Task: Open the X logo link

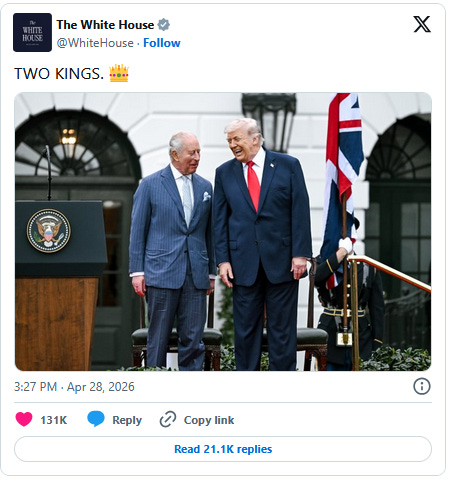Action: tap(422, 24)
